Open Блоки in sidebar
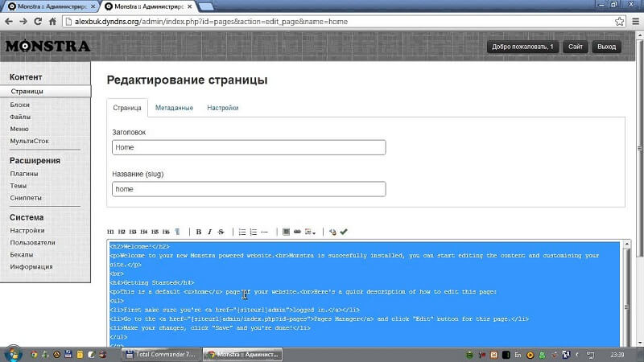 click(x=19, y=105)
